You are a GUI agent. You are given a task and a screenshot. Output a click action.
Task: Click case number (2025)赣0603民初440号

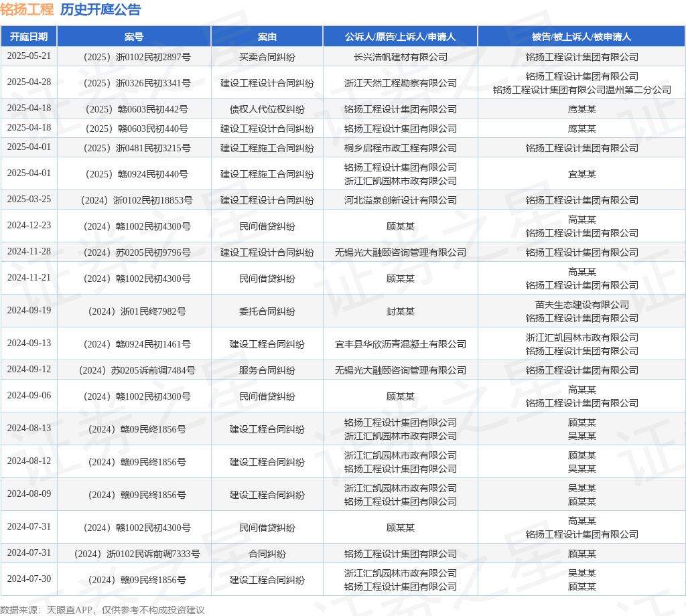[x=137, y=129]
